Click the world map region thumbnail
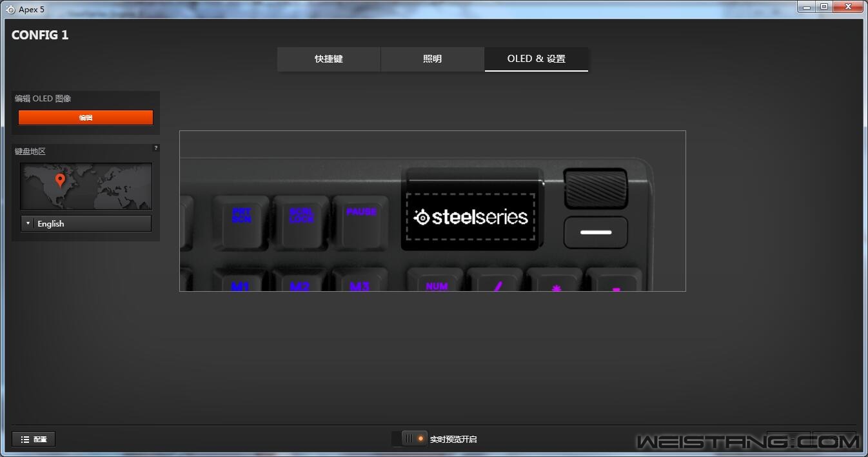This screenshot has height=457, width=868. 86,186
